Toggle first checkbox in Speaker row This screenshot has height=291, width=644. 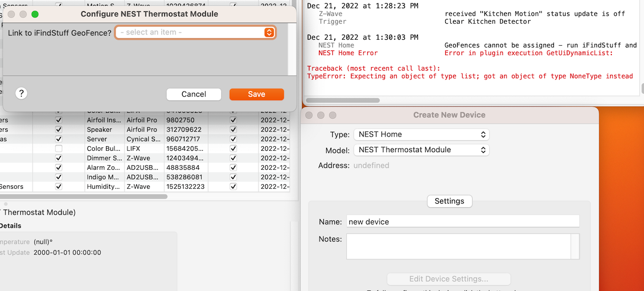click(58, 129)
